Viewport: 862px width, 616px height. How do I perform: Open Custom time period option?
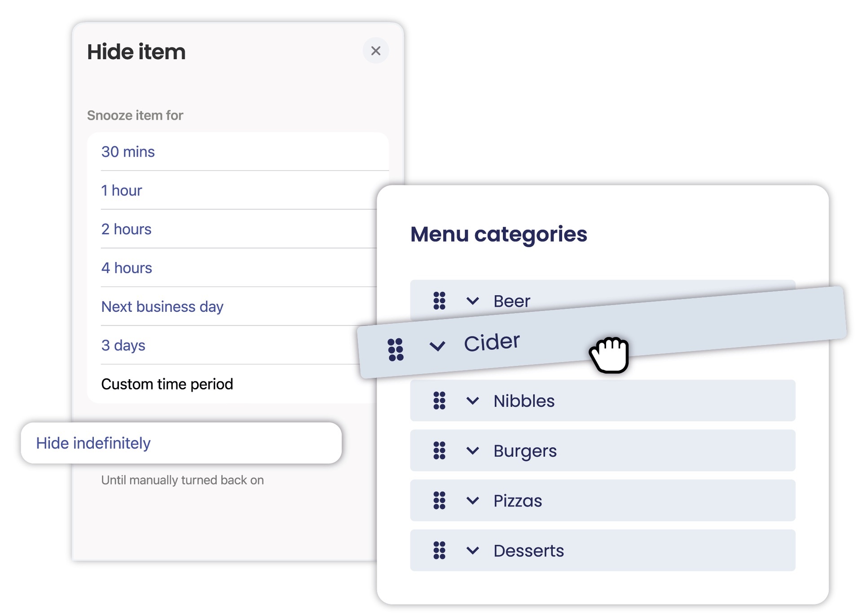tap(167, 384)
